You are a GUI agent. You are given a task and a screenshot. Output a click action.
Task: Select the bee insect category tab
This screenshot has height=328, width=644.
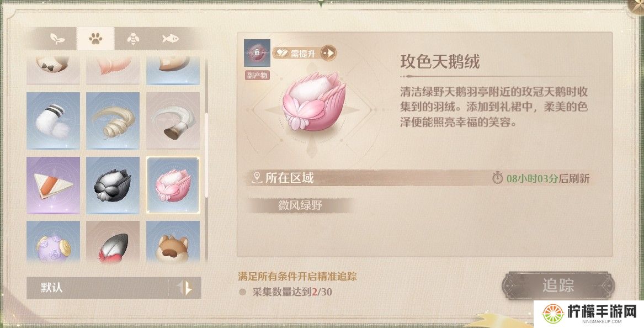tap(133, 39)
